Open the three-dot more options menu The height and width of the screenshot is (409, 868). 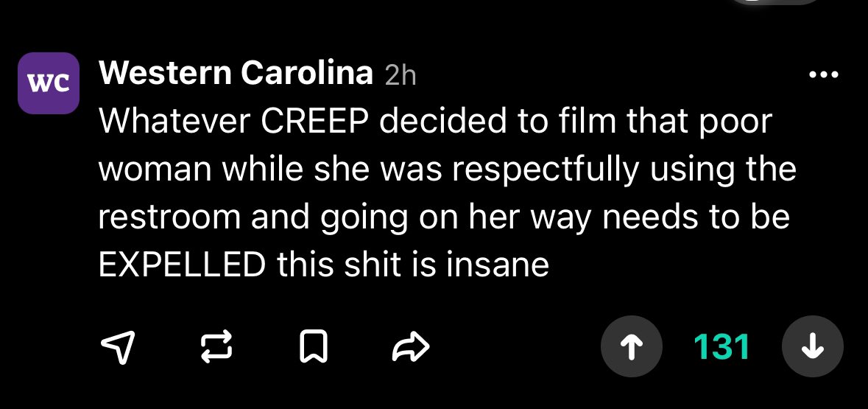pyautogui.click(x=824, y=74)
